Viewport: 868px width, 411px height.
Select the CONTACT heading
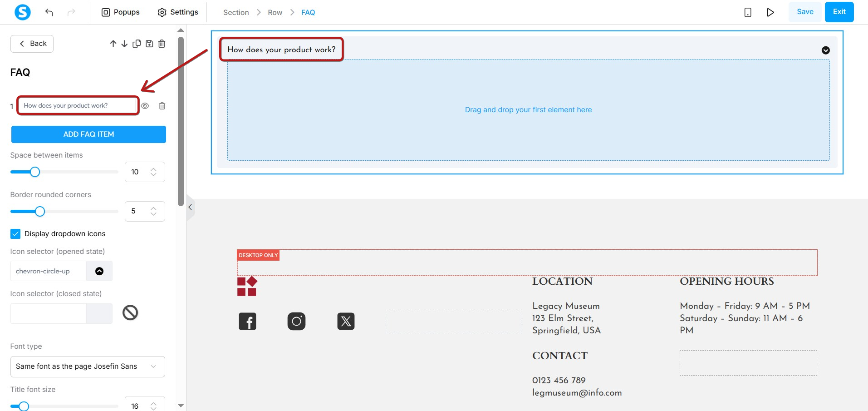pyautogui.click(x=560, y=356)
